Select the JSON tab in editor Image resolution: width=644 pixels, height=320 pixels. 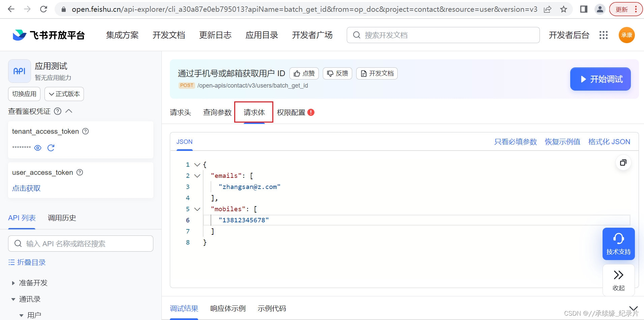pos(184,142)
